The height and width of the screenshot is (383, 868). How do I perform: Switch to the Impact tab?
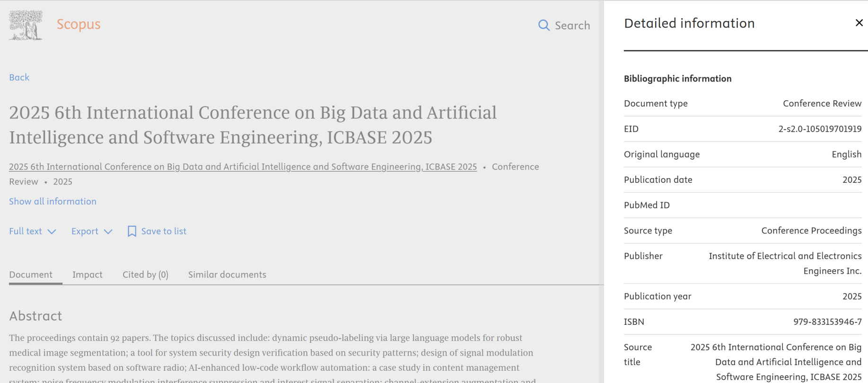88,275
